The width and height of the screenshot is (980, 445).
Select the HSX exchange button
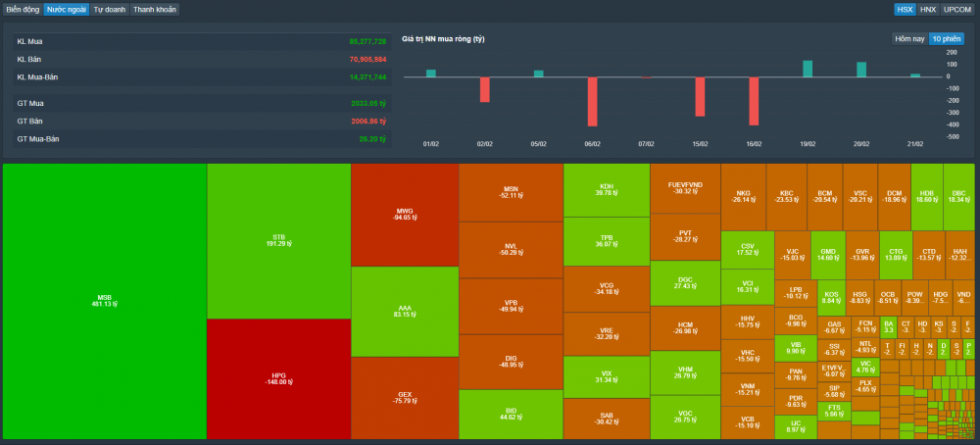tap(905, 10)
